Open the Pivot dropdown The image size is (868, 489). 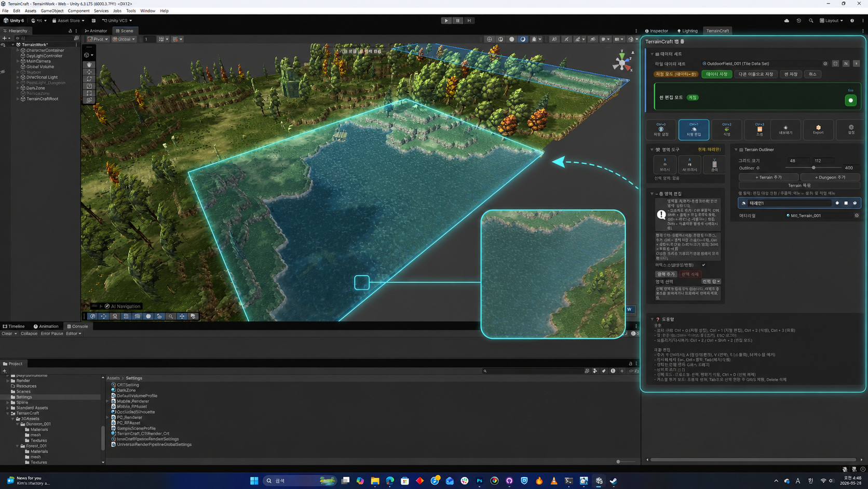tap(98, 39)
